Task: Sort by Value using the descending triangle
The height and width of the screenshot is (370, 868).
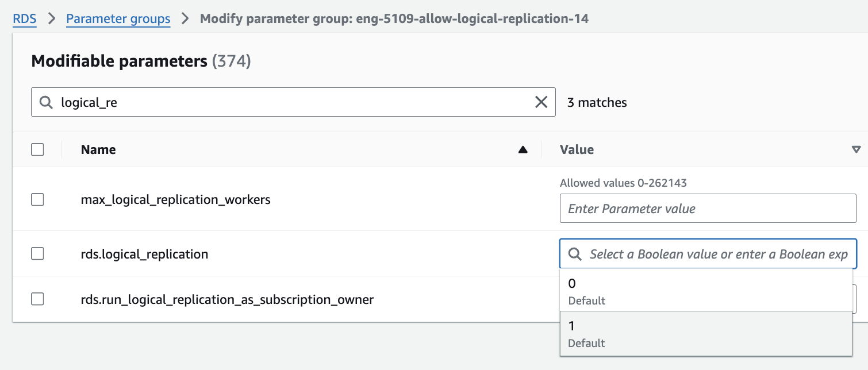Action: [856, 150]
